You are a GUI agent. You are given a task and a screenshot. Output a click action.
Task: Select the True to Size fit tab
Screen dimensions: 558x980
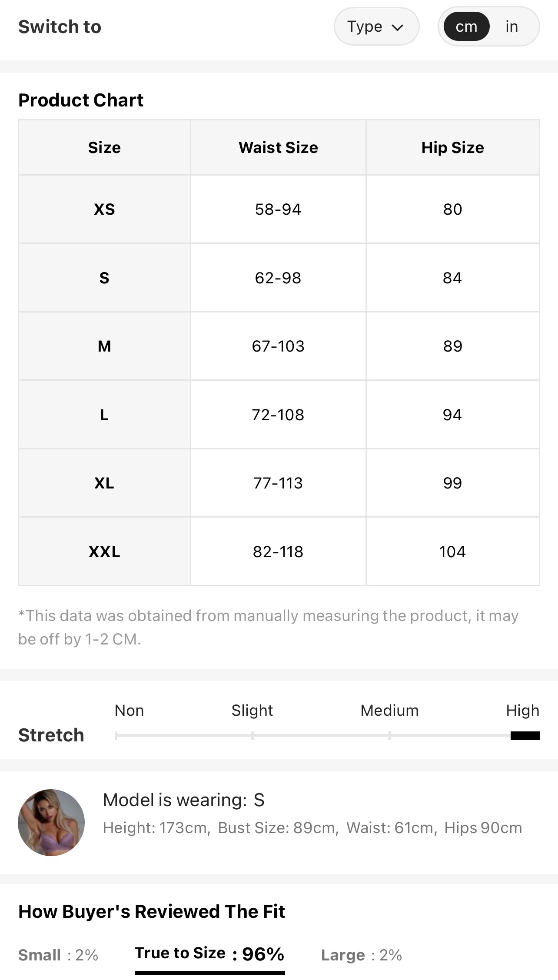click(209, 954)
